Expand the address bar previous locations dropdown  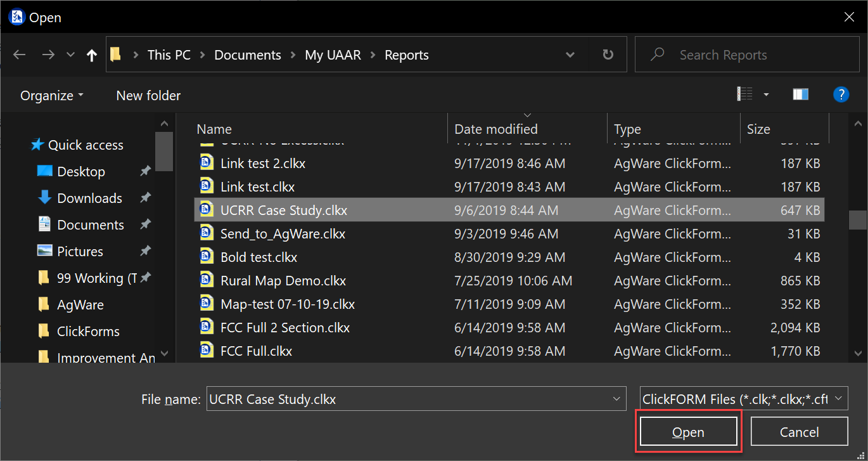tap(570, 55)
